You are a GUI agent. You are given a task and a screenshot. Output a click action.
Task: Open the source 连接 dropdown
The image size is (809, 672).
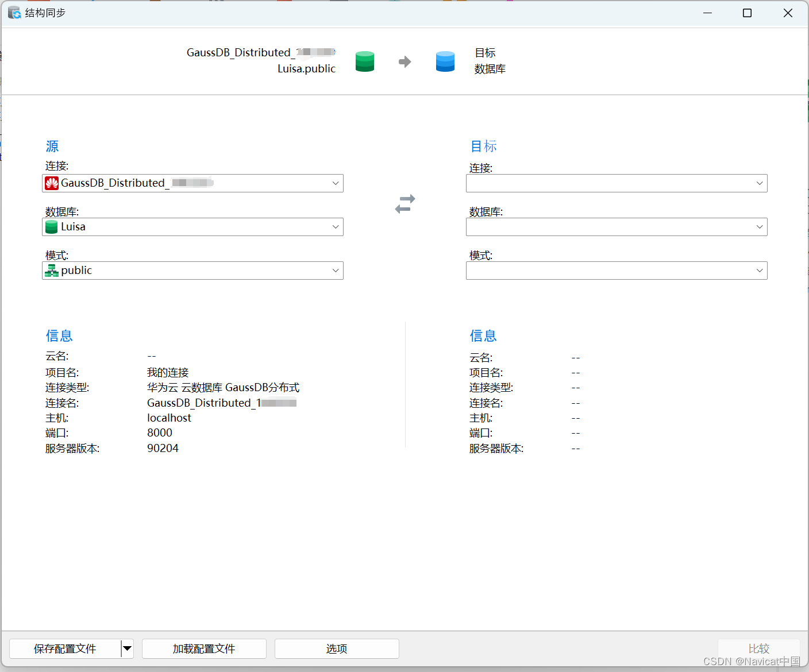pyautogui.click(x=192, y=183)
